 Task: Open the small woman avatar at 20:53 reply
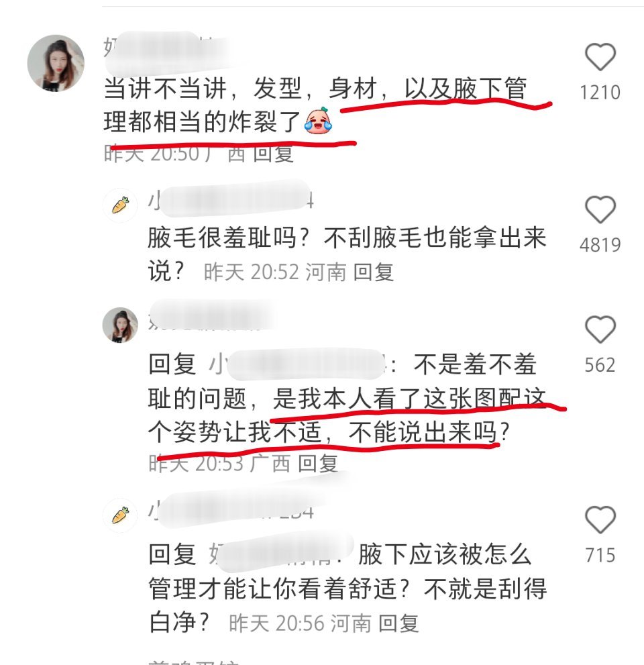(x=120, y=325)
